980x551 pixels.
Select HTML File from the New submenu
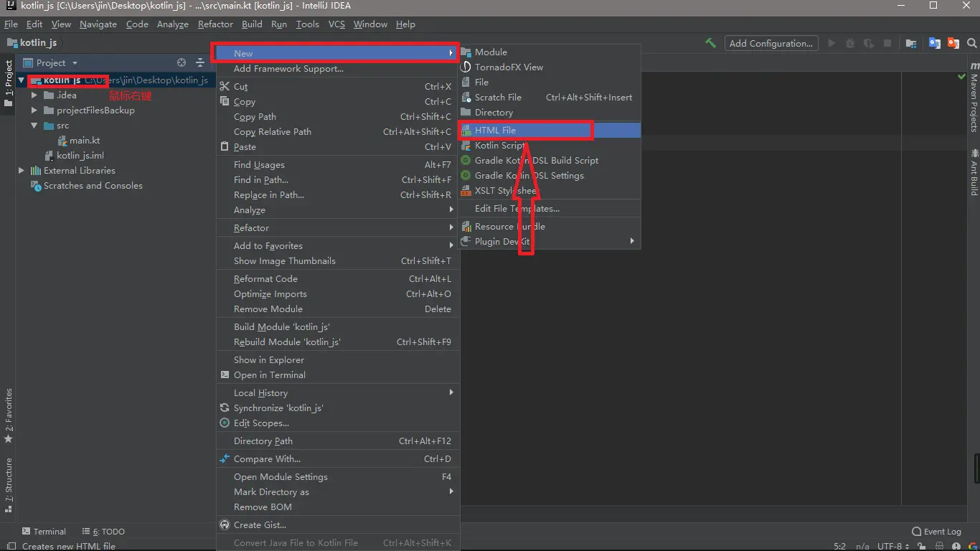coord(550,130)
